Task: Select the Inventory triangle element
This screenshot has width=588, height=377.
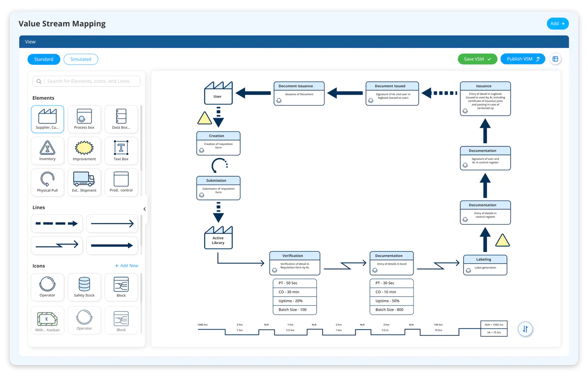Action: (48, 151)
